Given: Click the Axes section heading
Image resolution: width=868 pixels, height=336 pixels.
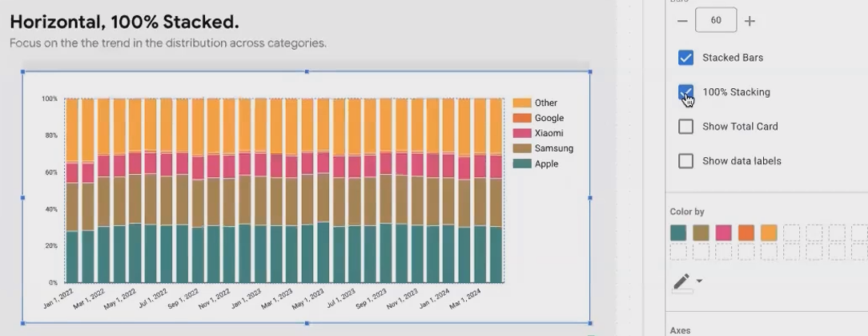Looking at the screenshot, I should tap(680, 330).
